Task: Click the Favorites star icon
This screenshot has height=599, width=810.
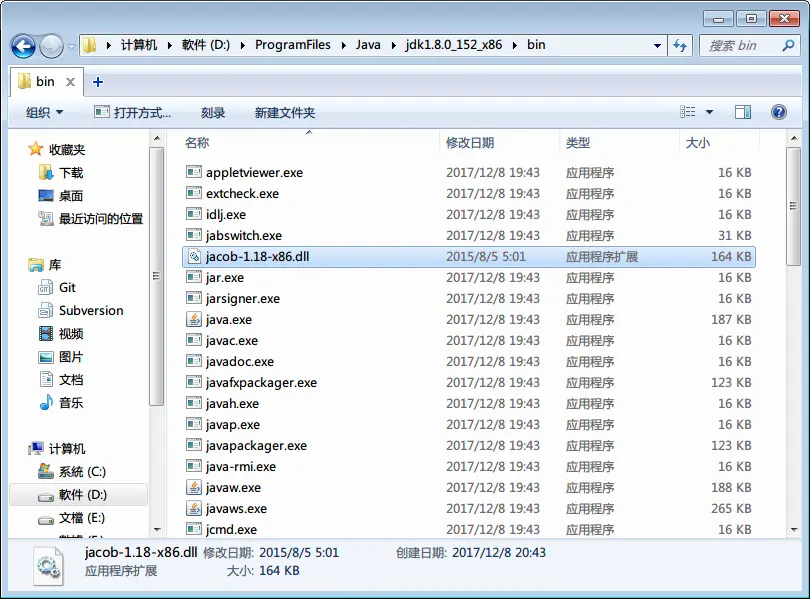Action: pyautogui.click(x=35, y=149)
